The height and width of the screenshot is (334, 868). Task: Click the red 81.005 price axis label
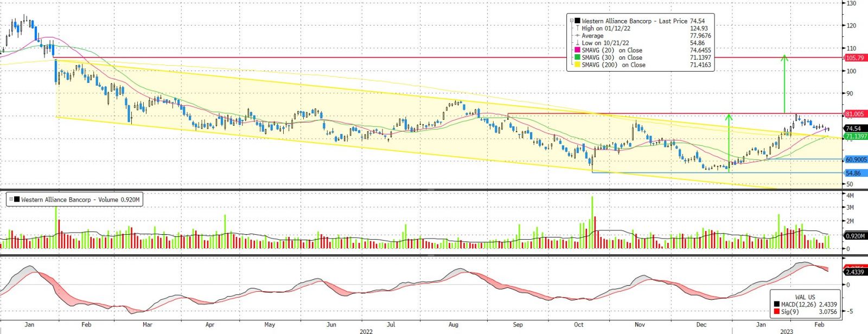[x=854, y=114]
